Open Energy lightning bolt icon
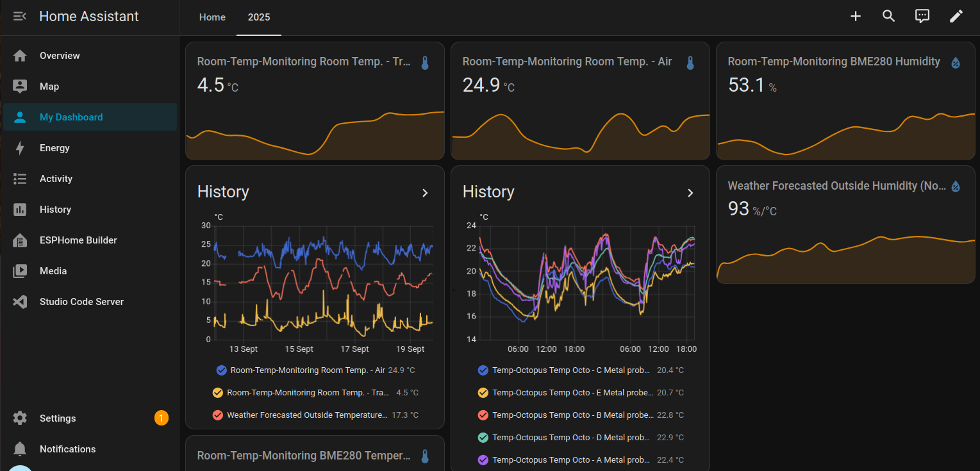This screenshot has height=471, width=980. (x=20, y=148)
